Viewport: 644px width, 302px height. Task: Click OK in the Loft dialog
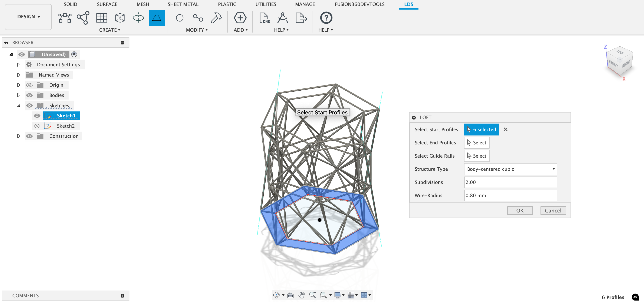(519, 210)
